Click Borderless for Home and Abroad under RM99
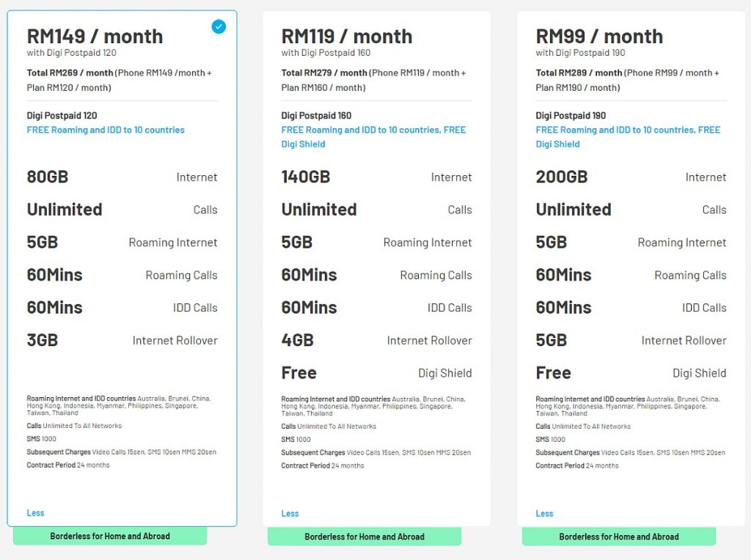This screenshot has height=560, width=751. coord(619,537)
